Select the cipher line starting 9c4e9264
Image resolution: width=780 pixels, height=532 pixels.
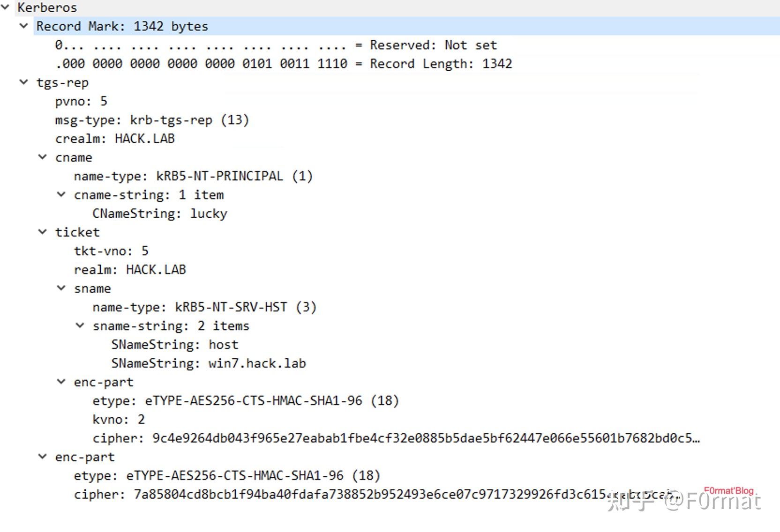pos(396,438)
